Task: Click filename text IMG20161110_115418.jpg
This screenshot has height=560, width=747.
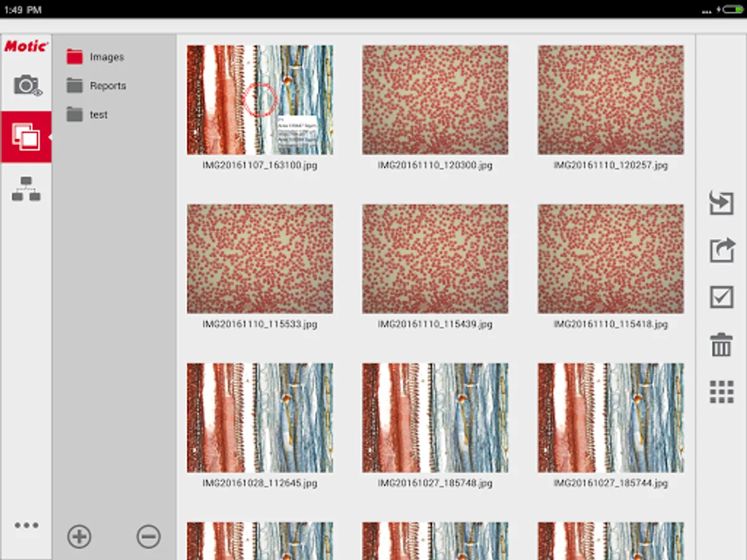Action: pos(611,324)
